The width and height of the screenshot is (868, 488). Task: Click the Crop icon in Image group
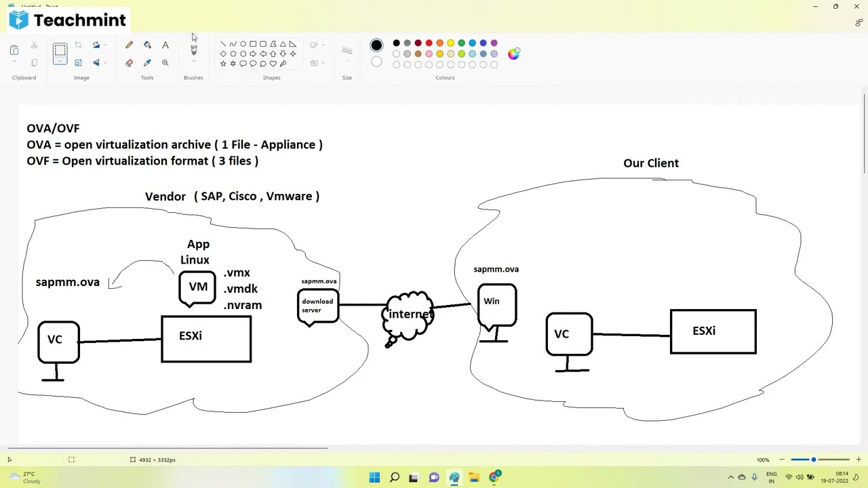[78, 45]
